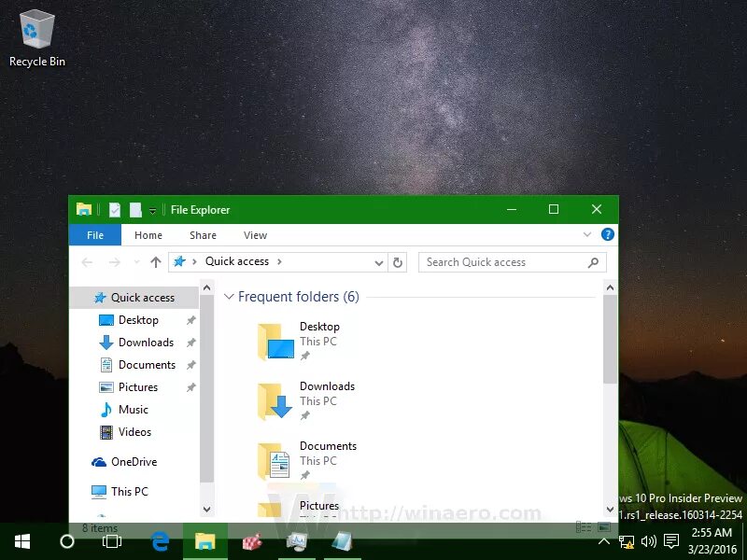Viewport: 747px width, 560px height.
Task: Open Help with the question mark icon
Action: [x=608, y=234]
